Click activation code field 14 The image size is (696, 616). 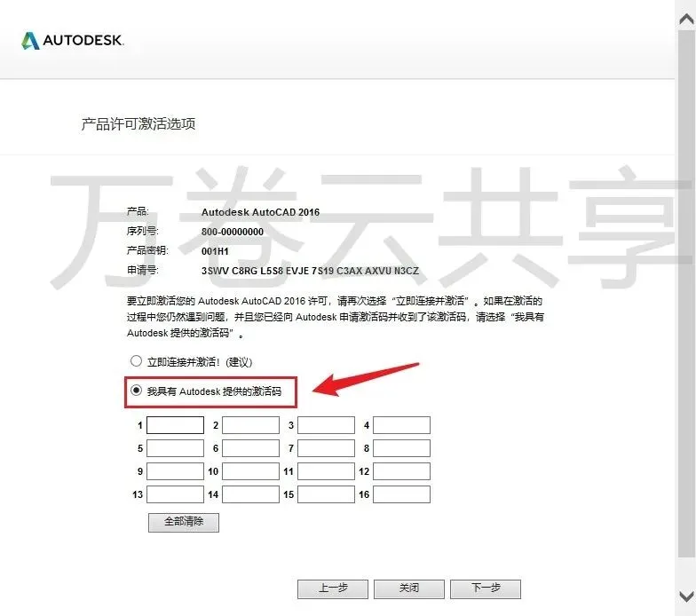coord(250,494)
